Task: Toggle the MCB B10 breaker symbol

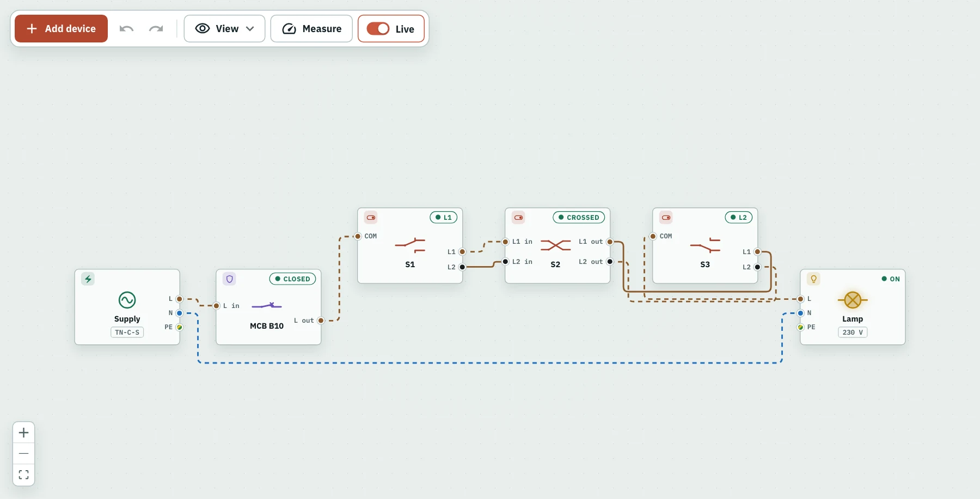Action: 267,306
